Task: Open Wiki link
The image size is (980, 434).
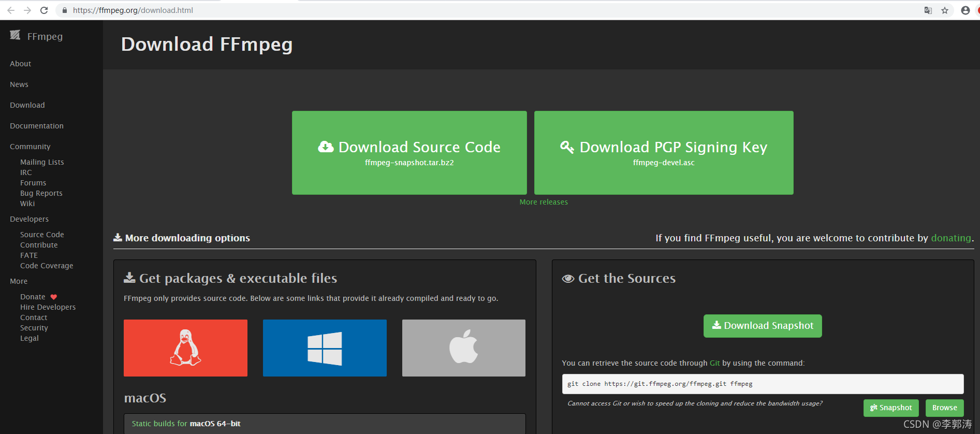Action: [27, 204]
